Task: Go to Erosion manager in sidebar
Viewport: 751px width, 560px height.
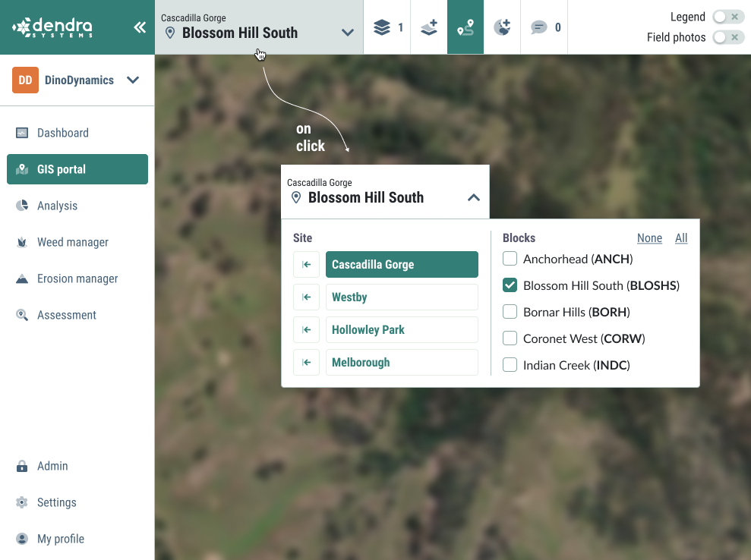Action: pos(77,278)
